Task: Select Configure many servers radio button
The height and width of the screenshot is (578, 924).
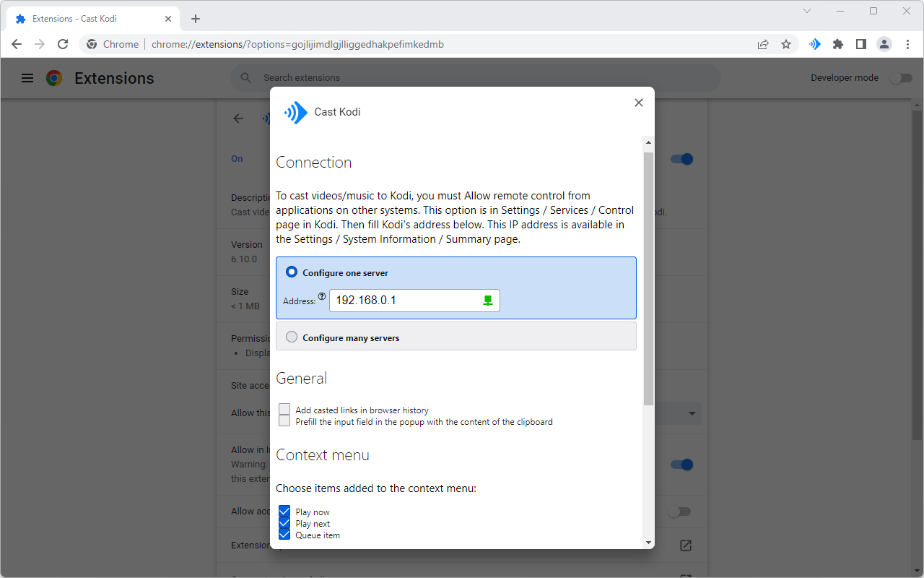Action: [292, 337]
